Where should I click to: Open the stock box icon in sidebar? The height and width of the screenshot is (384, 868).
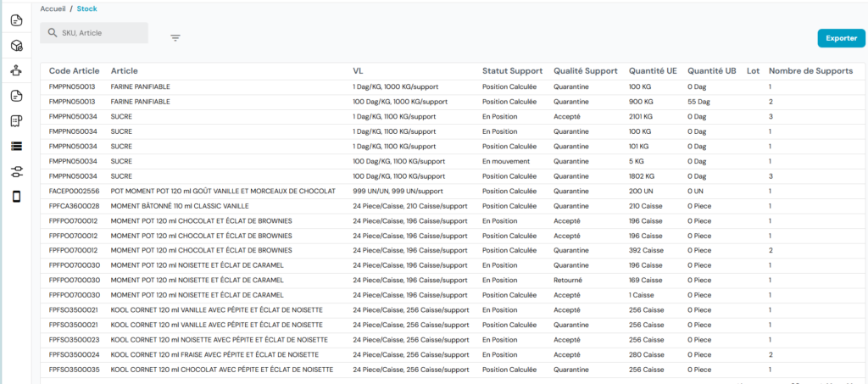[x=16, y=46]
